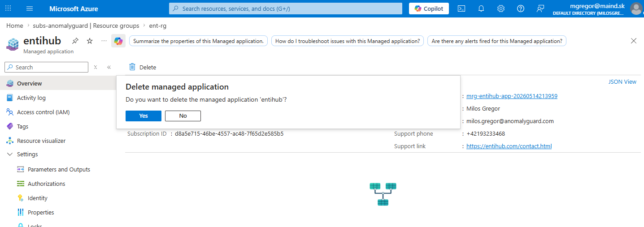The height and width of the screenshot is (227, 644).
Task: Open the Overview menu item
Action: coord(58,83)
